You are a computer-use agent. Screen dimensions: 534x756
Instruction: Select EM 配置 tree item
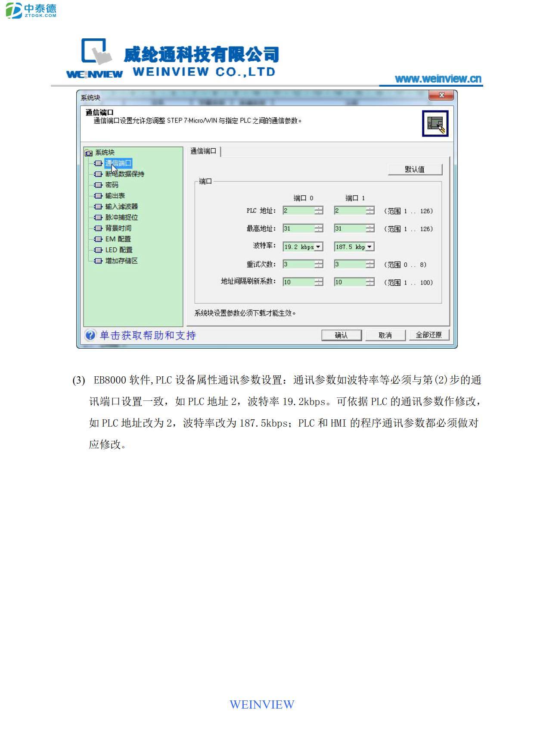[x=118, y=239]
